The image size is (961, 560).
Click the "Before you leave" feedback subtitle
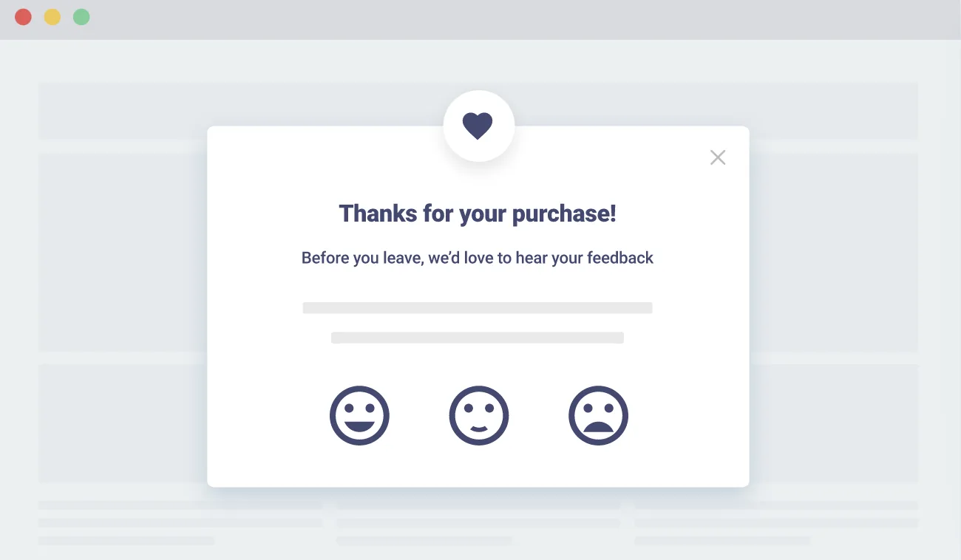478,258
